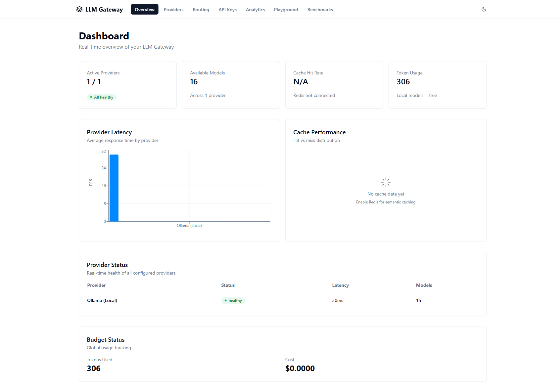Switch to the Playground
560x392 pixels.
pyautogui.click(x=286, y=10)
